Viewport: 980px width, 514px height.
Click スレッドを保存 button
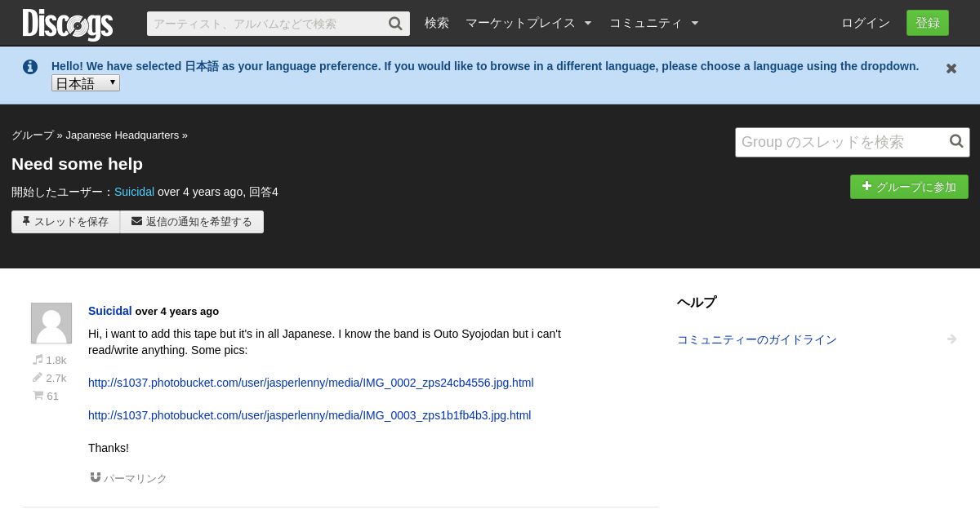65,222
